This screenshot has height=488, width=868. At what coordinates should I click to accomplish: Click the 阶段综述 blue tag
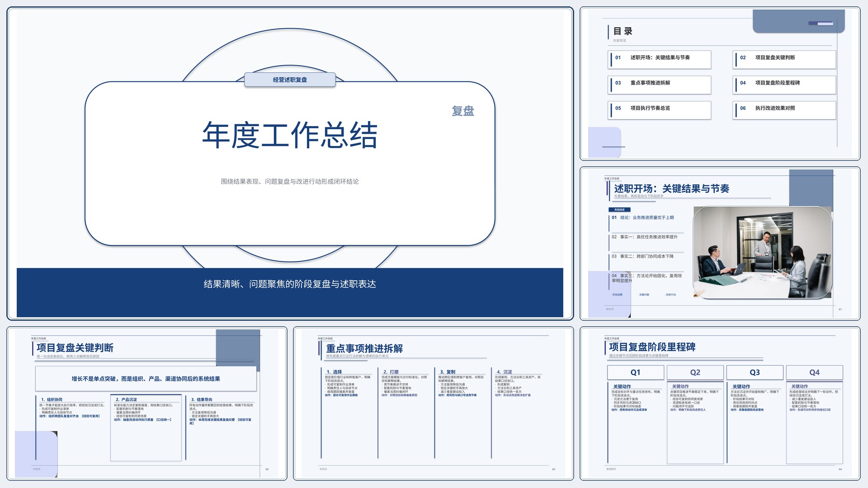(x=619, y=210)
